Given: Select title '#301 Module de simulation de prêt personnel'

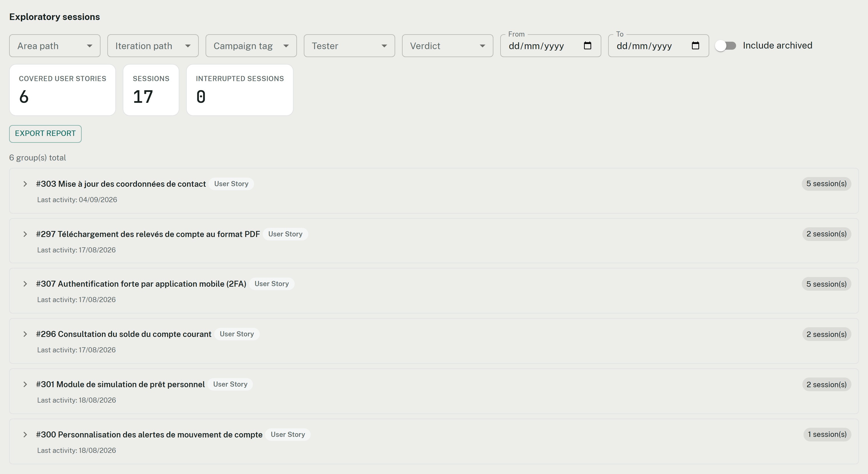Looking at the screenshot, I should pyautogui.click(x=120, y=384).
